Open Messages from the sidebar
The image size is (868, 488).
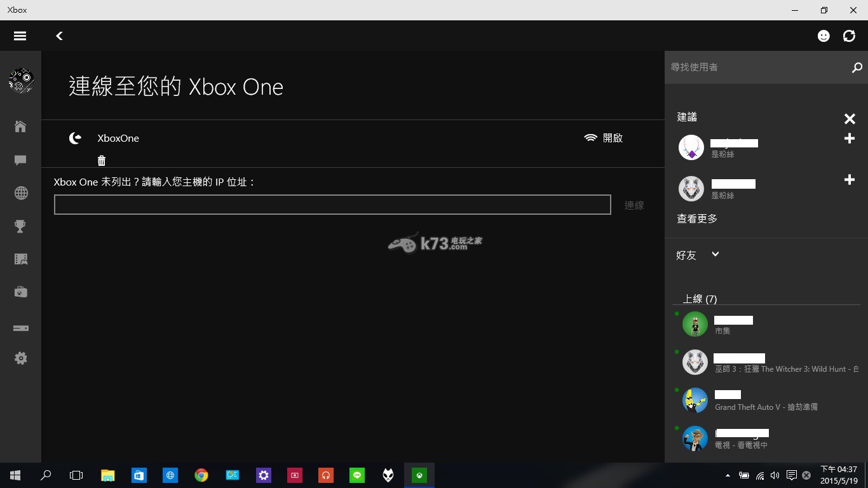pos(20,160)
